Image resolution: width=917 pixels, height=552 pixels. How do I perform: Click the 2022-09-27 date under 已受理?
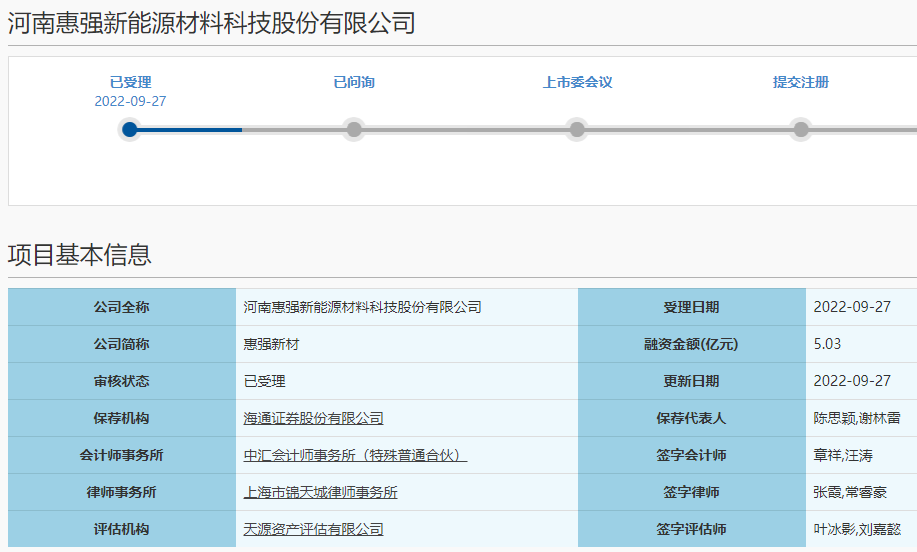(130, 101)
